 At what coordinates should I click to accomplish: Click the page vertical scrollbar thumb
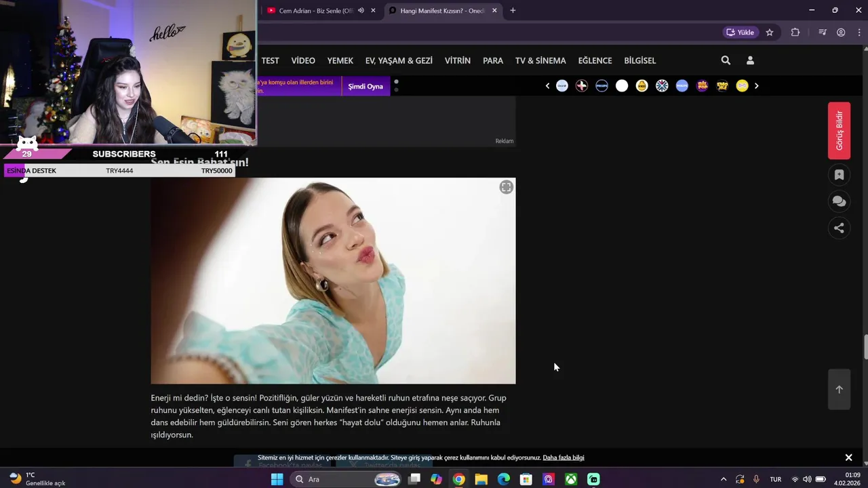(x=865, y=347)
